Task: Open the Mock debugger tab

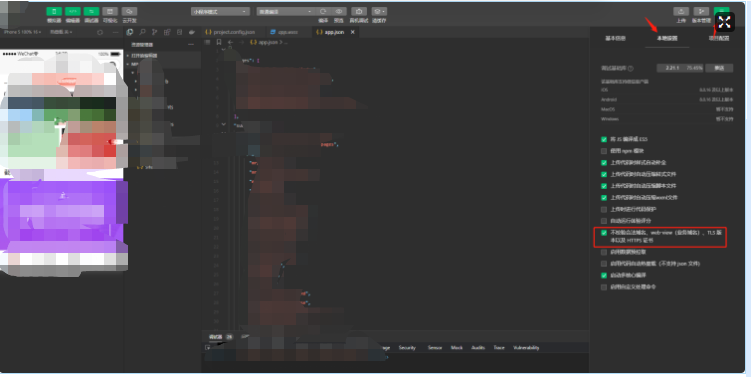Action: [x=457, y=347]
